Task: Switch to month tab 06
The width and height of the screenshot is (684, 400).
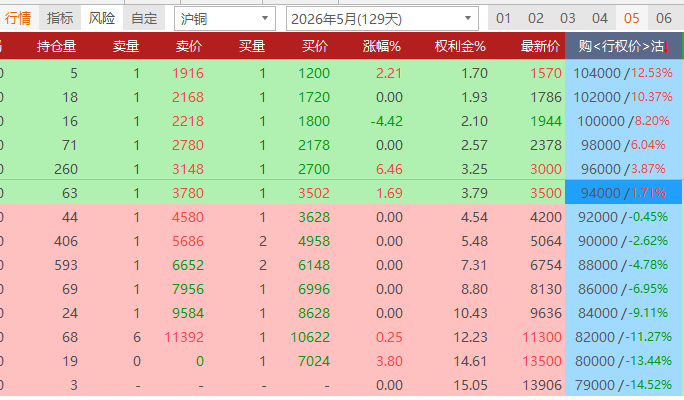Action: [x=664, y=18]
